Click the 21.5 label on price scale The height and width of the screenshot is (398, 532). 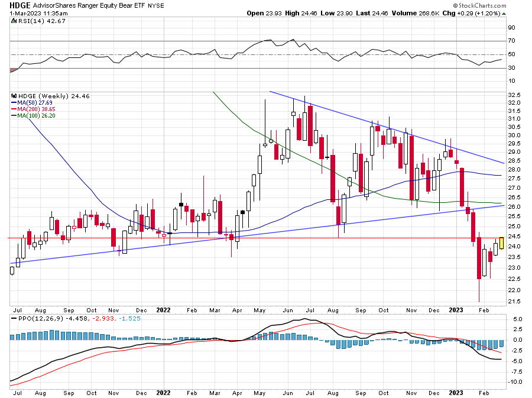point(514,302)
